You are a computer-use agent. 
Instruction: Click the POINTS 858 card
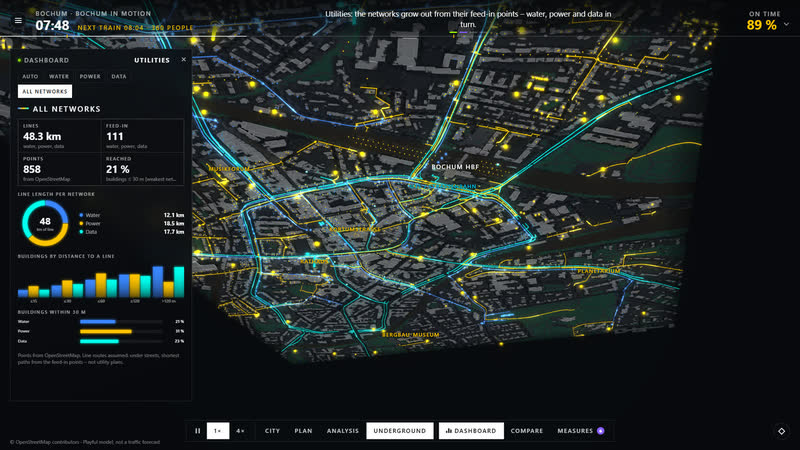(60, 169)
